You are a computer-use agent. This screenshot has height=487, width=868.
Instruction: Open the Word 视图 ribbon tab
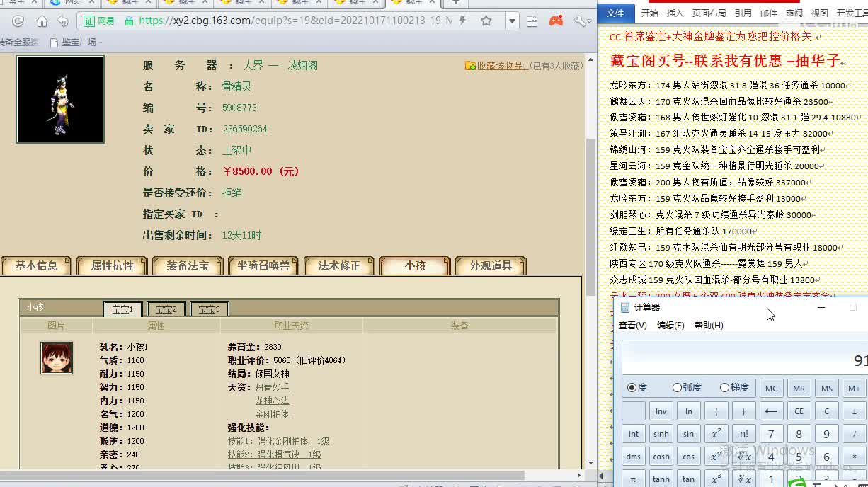[x=819, y=13]
